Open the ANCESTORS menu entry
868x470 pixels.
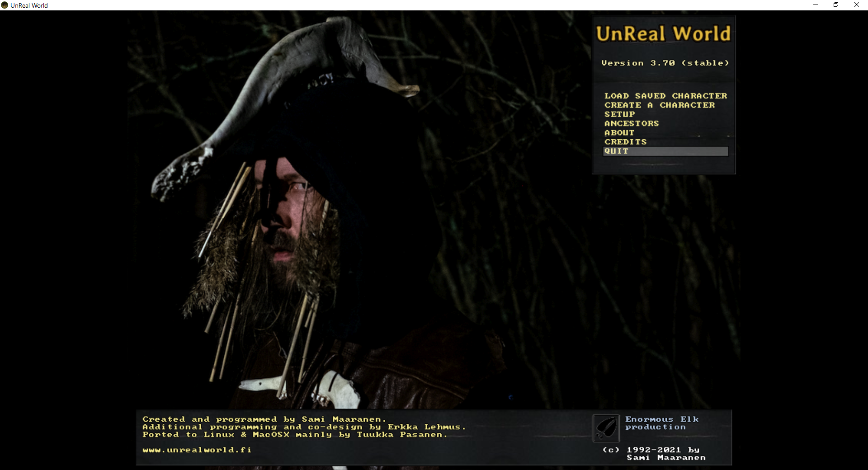(632, 123)
